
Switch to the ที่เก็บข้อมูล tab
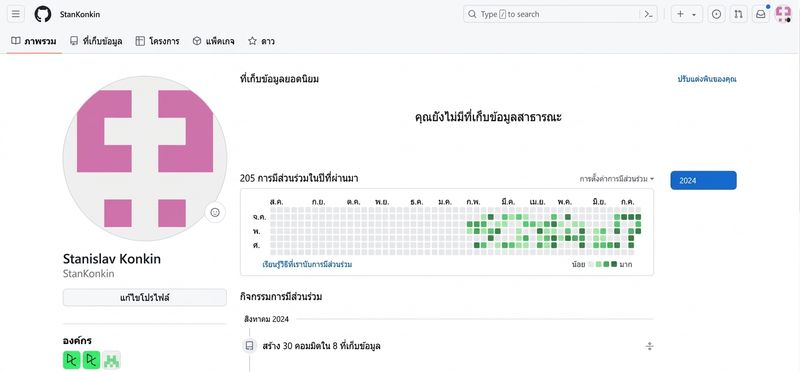point(96,41)
